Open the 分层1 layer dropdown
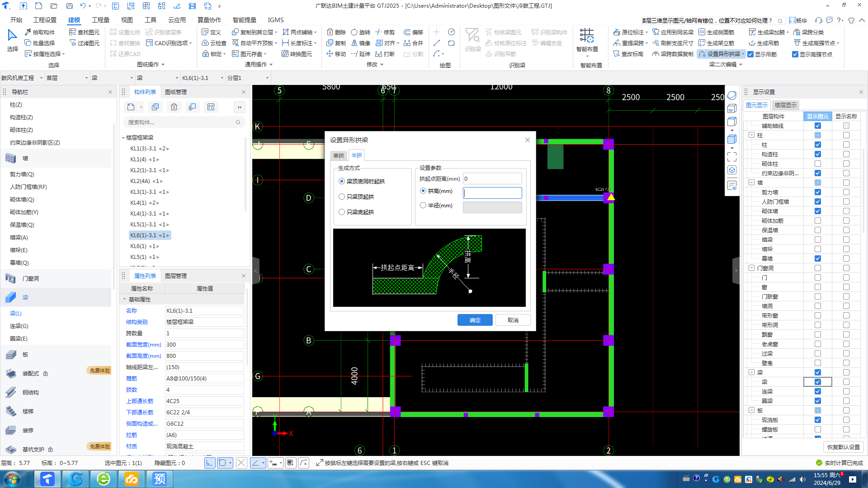This screenshot has height=488, width=868. coord(248,78)
